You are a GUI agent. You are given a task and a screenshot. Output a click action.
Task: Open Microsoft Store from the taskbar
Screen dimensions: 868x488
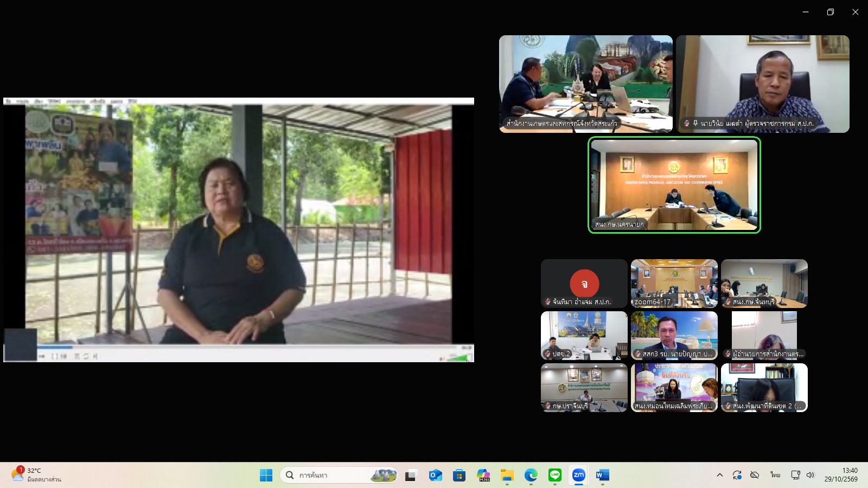pyautogui.click(x=459, y=475)
